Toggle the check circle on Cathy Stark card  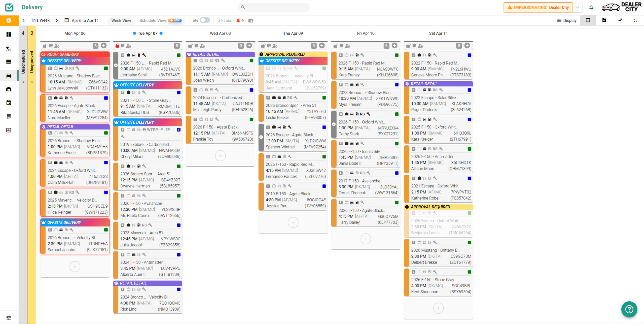(334, 124)
